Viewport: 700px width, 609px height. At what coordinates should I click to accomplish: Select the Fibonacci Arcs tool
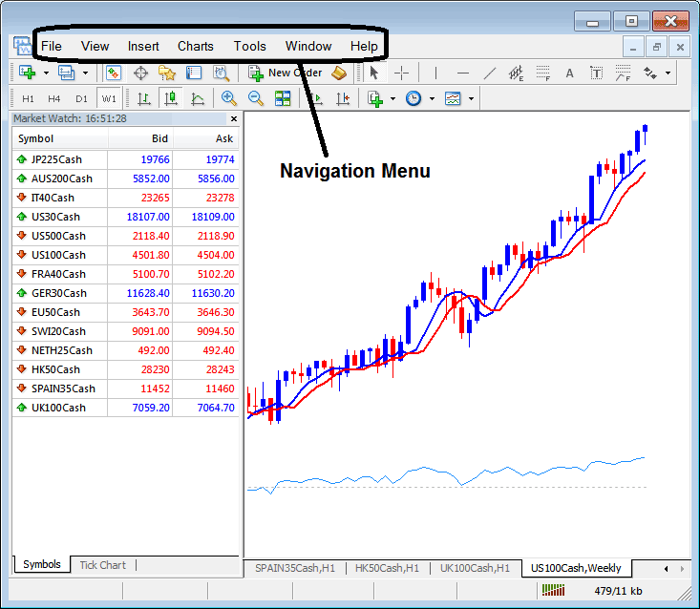(624, 73)
